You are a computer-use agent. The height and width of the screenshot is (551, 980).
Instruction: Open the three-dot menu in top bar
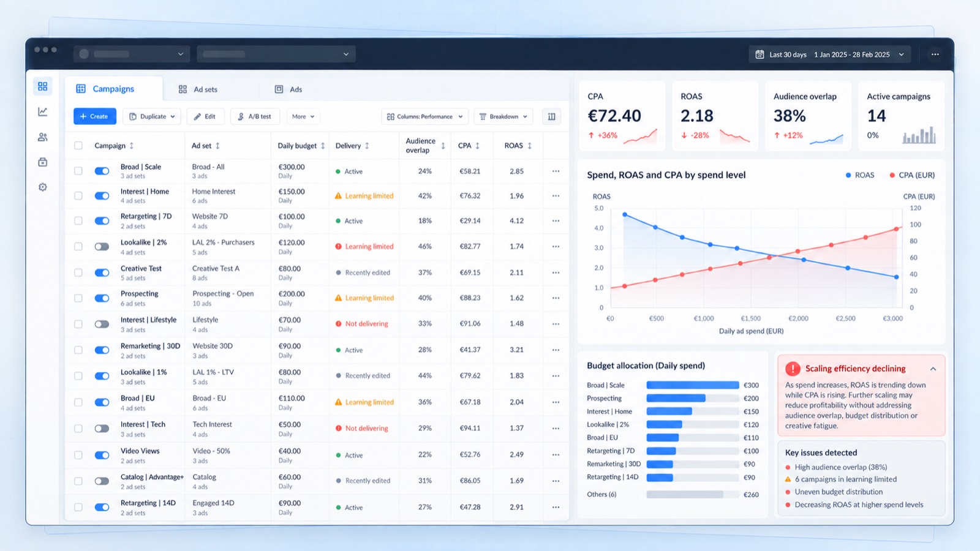[935, 54]
